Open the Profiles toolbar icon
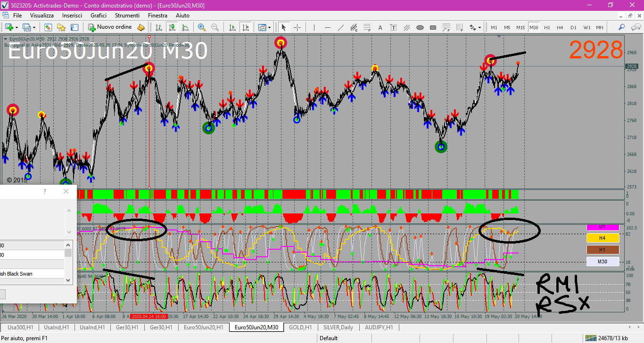The height and width of the screenshot is (343, 644). pyautogui.click(x=27, y=27)
